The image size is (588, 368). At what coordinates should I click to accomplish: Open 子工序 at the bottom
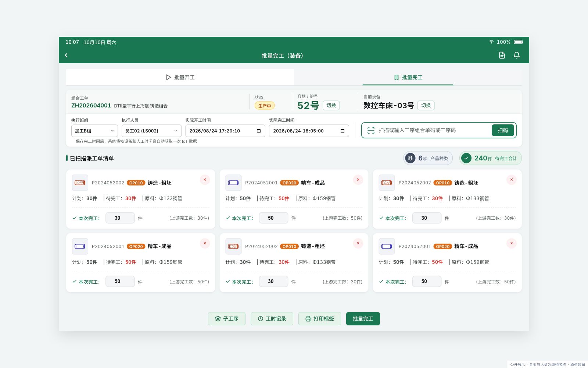tap(227, 319)
